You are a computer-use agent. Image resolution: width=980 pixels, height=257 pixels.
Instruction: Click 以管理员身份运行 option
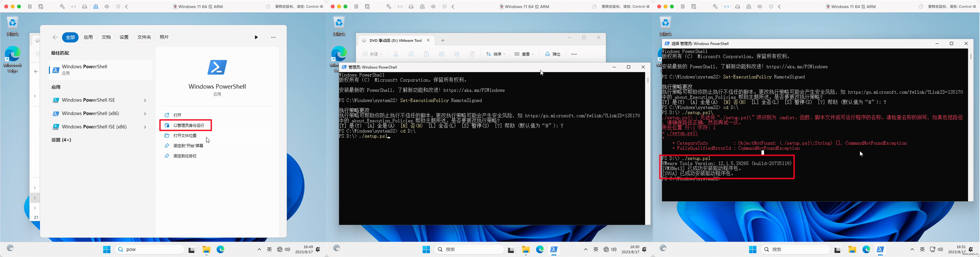tap(186, 125)
